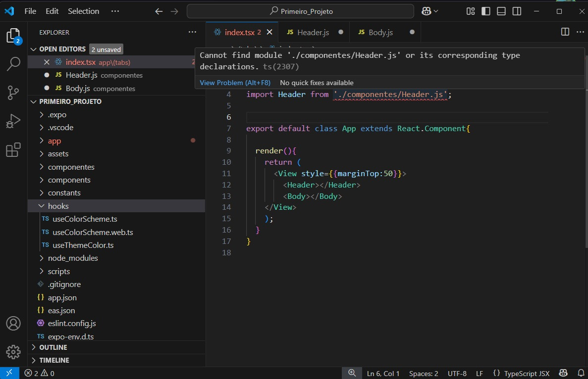Viewport: 588px width, 379px height.
Task: Click LF end of line setting
Action: (x=479, y=374)
